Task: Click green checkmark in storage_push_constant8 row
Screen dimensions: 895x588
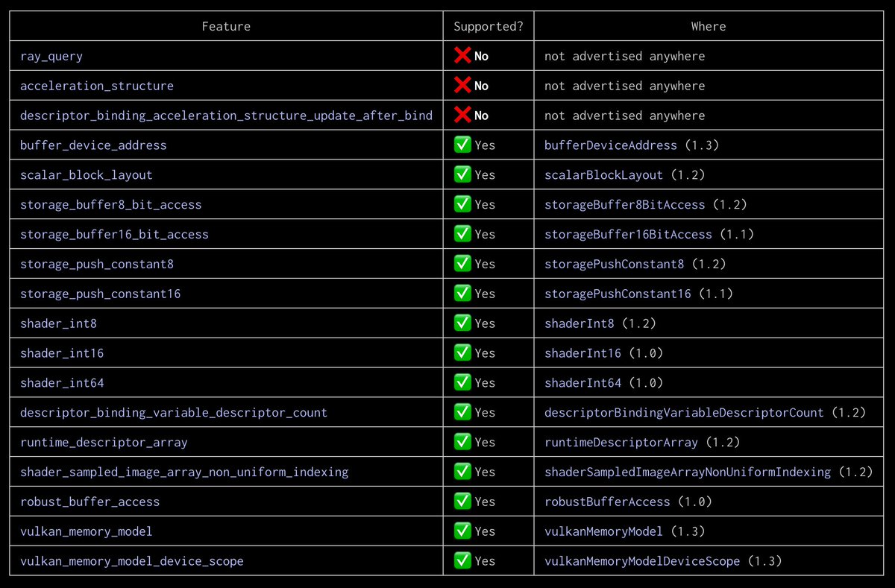Action: click(462, 263)
